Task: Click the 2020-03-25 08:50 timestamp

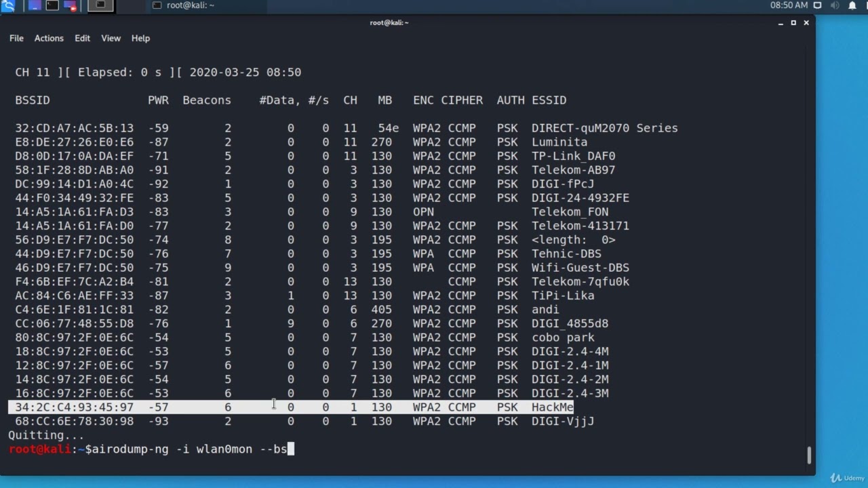Action: pos(245,73)
